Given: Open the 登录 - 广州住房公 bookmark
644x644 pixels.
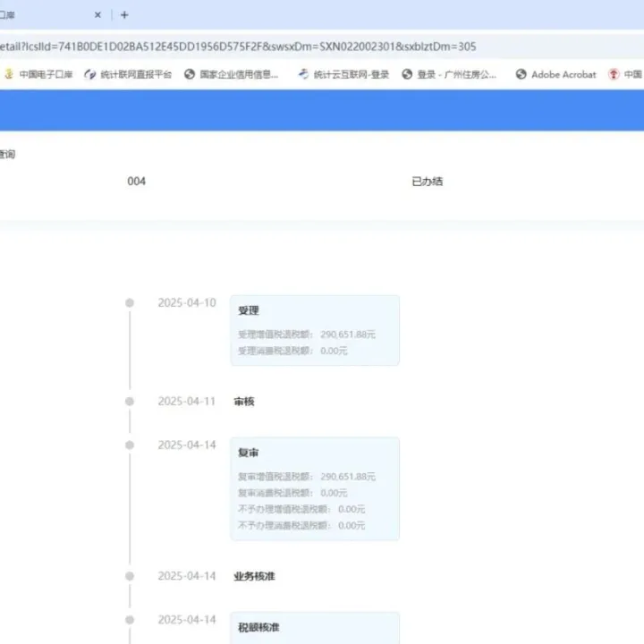Looking at the screenshot, I should tap(449, 74).
